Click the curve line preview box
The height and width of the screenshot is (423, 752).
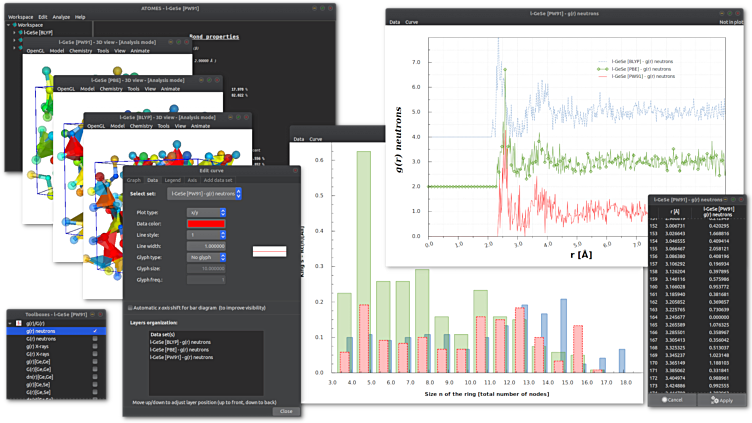[x=269, y=251]
